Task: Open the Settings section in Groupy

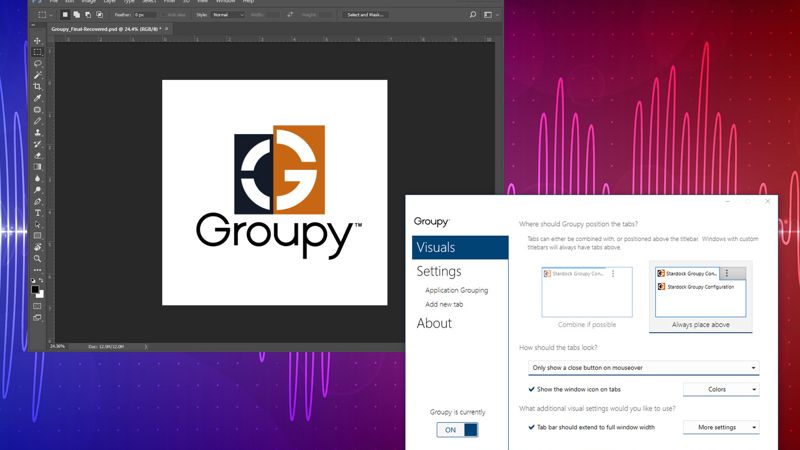Action: 439,271
